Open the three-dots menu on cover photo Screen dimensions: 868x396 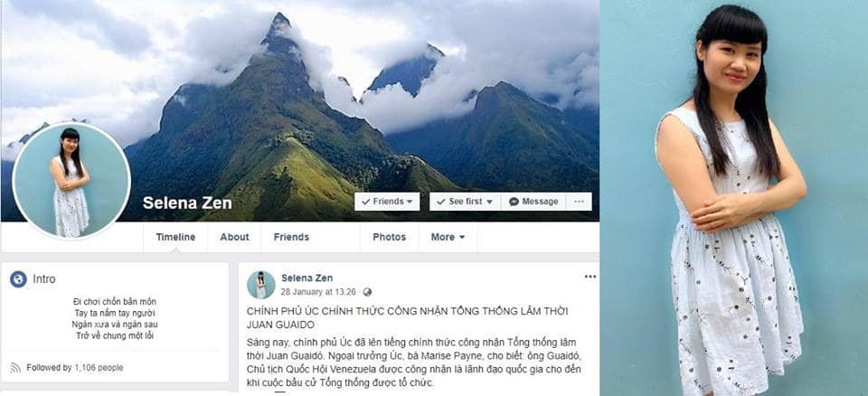[579, 202]
